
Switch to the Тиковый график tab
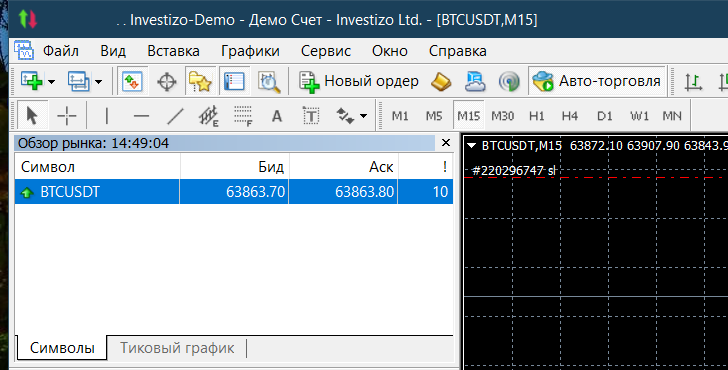pos(177,348)
